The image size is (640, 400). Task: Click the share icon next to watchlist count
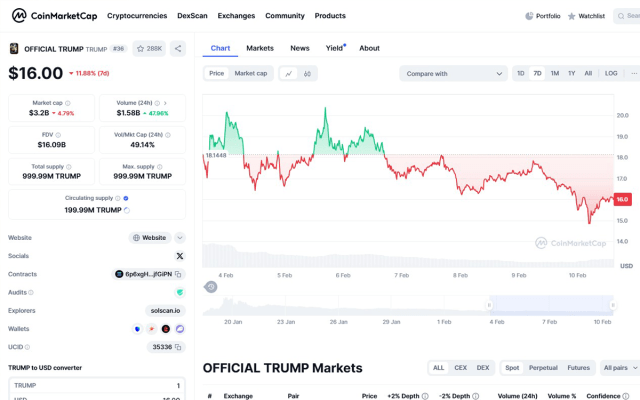[178, 48]
